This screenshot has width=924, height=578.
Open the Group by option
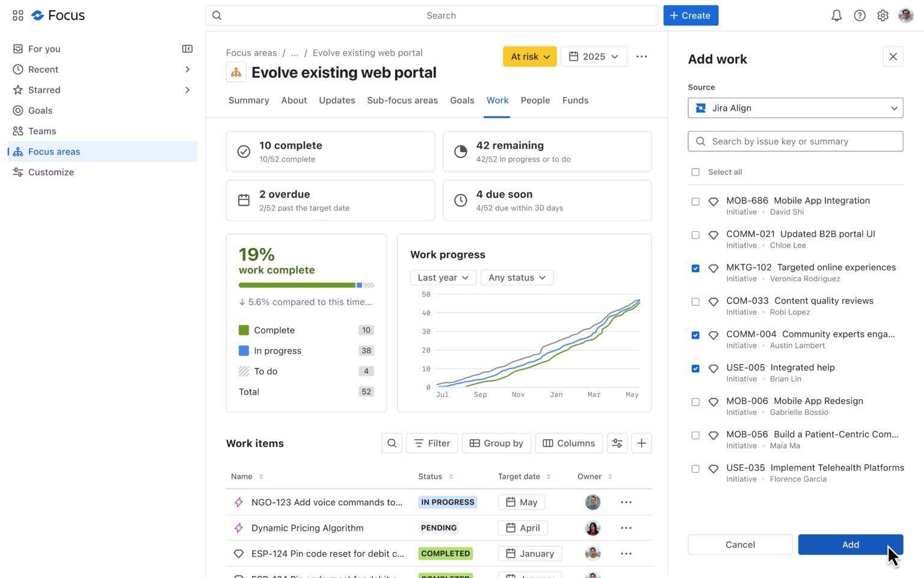(496, 443)
